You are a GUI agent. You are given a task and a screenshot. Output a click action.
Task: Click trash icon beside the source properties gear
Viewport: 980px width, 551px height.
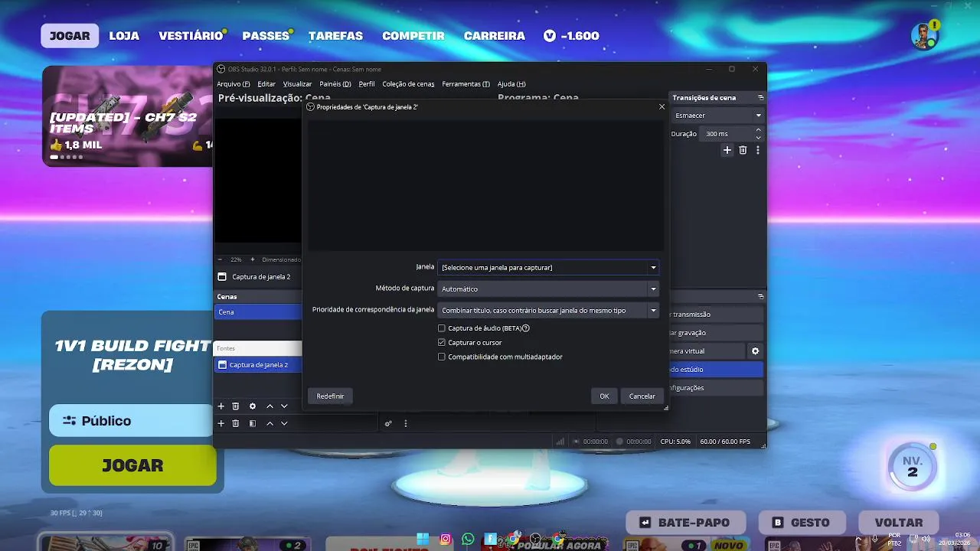(x=236, y=406)
